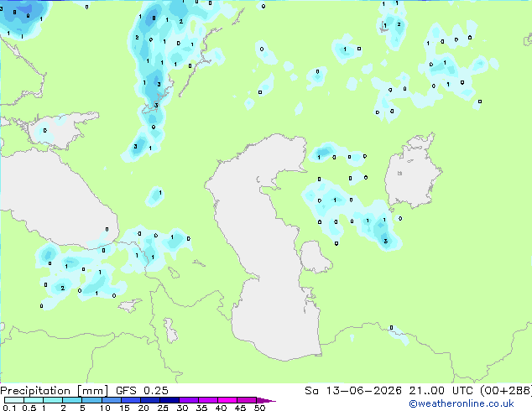Click the '45' legend scale label
Viewport: 532px width, 411px height.
(240, 408)
